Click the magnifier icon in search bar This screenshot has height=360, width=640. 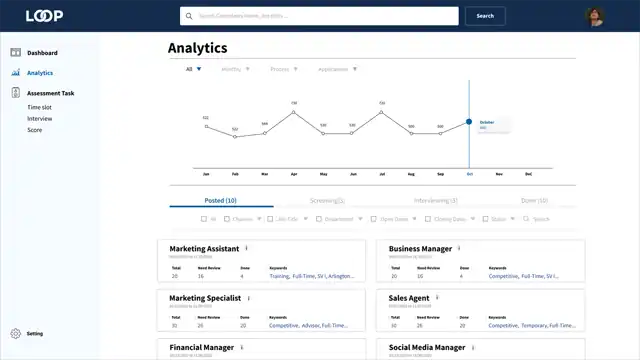click(189, 16)
